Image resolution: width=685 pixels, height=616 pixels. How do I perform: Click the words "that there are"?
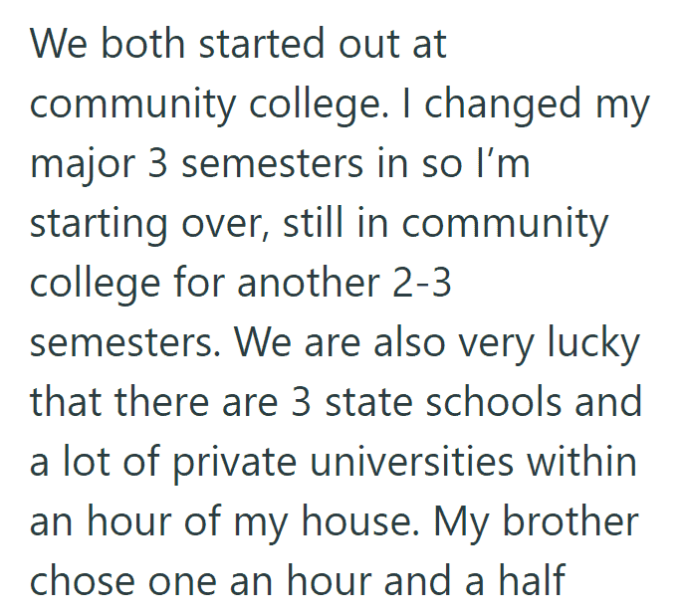tap(153, 401)
